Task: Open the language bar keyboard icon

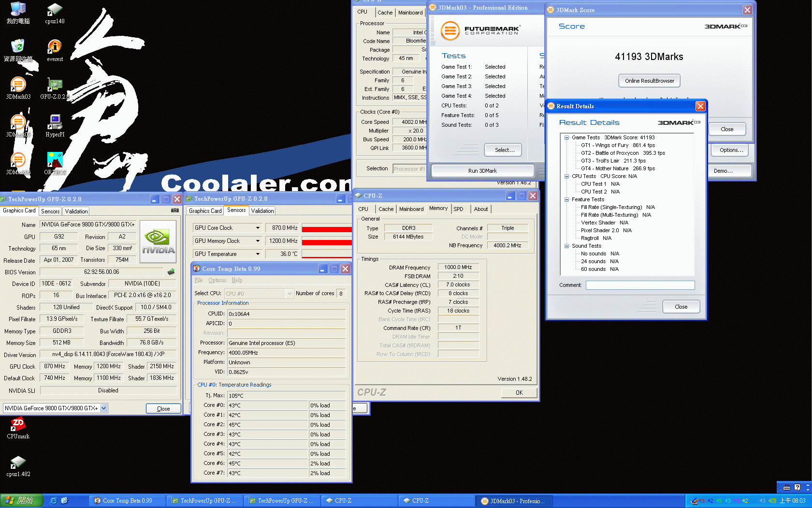Action: tap(787, 487)
